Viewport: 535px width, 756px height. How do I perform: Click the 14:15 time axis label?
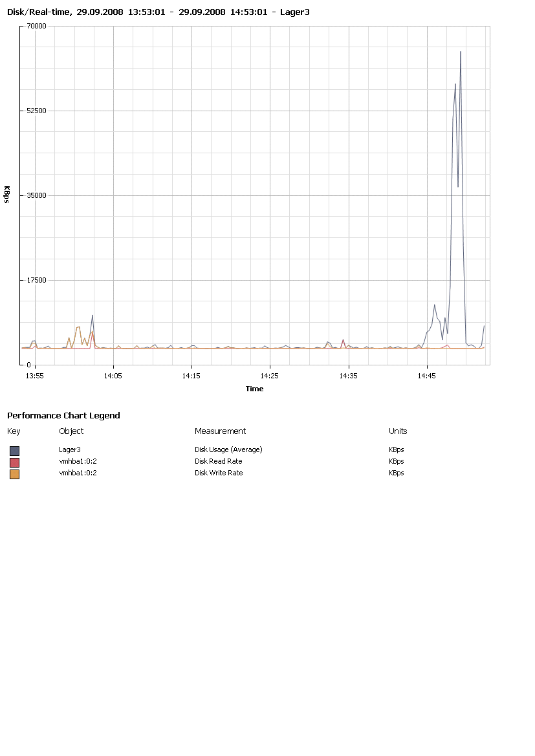point(191,376)
